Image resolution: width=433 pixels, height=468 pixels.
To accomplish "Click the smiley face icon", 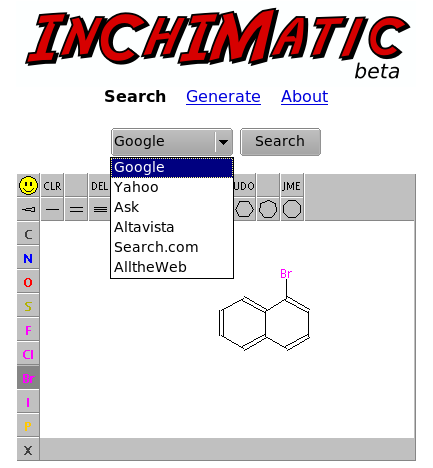I will pyautogui.click(x=28, y=185).
